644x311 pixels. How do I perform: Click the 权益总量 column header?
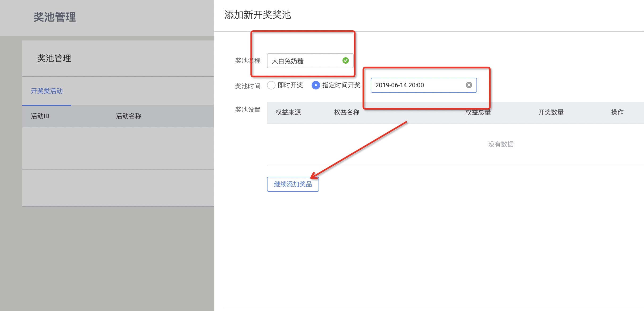click(x=478, y=112)
